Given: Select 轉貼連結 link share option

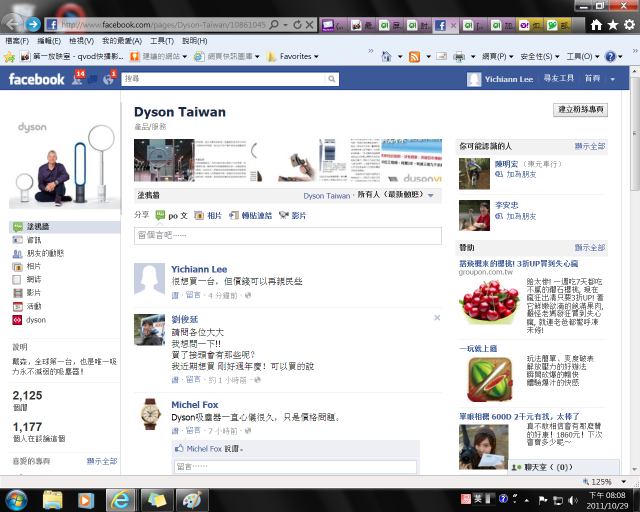Looking at the screenshot, I should tap(250, 215).
